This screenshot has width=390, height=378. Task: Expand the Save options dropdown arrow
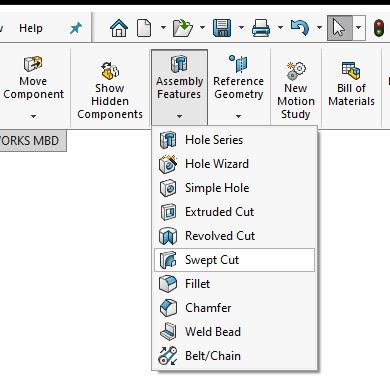click(x=241, y=28)
